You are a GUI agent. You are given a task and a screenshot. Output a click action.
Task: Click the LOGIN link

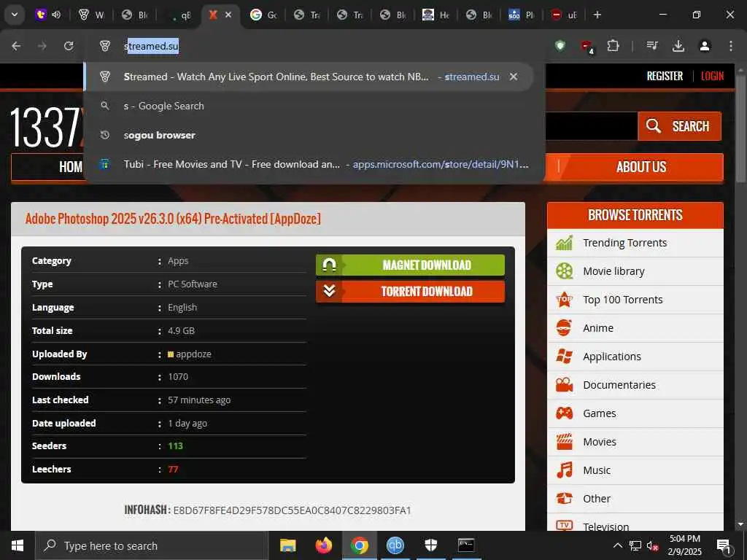tap(712, 76)
